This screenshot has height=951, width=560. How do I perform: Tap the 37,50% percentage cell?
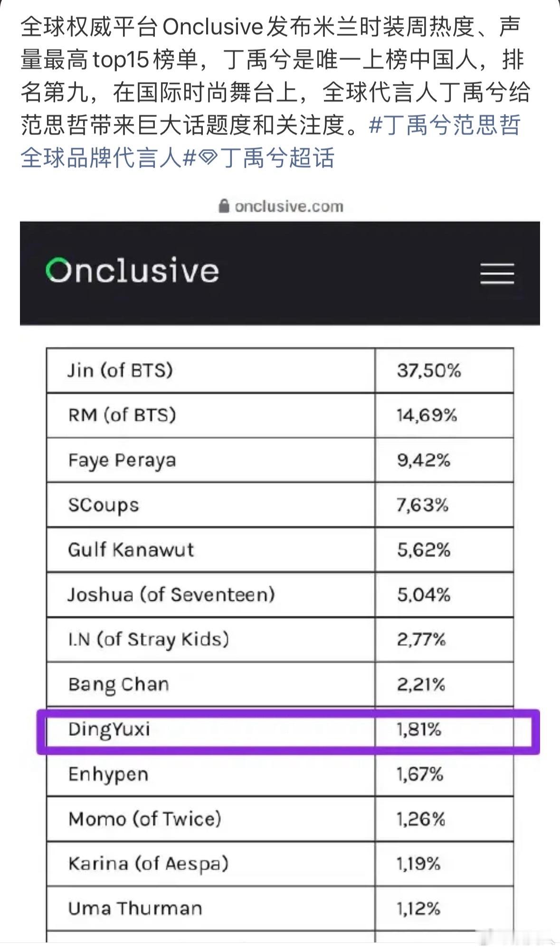(444, 370)
